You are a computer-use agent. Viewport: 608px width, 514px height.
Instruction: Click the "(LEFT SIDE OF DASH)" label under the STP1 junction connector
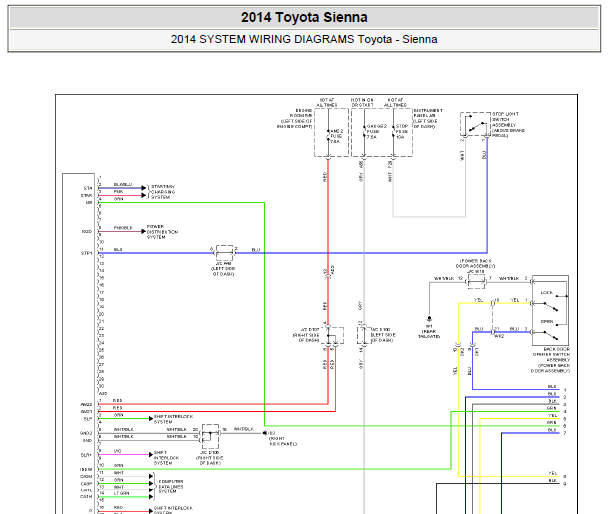[223, 271]
